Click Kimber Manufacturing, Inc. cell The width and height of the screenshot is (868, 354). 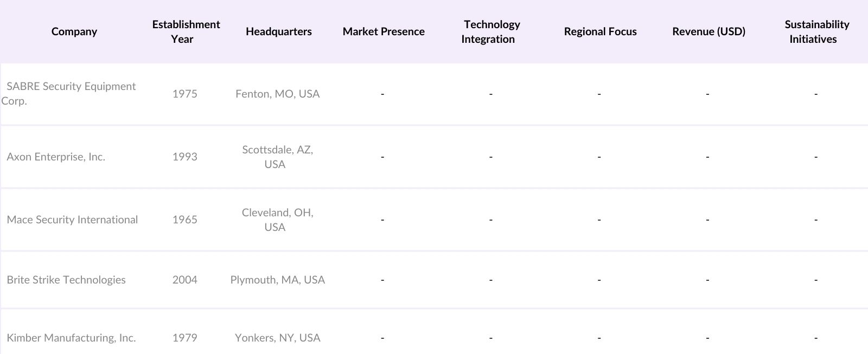(71, 338)
